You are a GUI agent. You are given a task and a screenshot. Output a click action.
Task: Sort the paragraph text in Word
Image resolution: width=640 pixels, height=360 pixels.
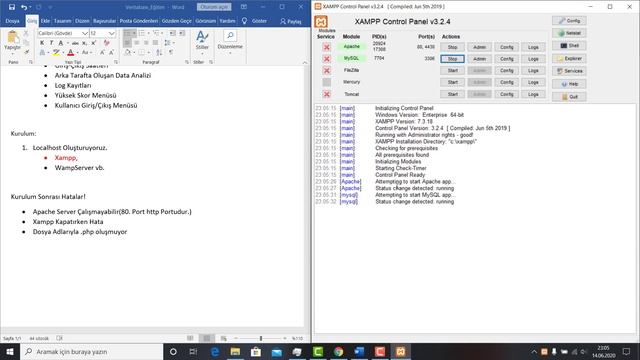[x=160, y=53]
